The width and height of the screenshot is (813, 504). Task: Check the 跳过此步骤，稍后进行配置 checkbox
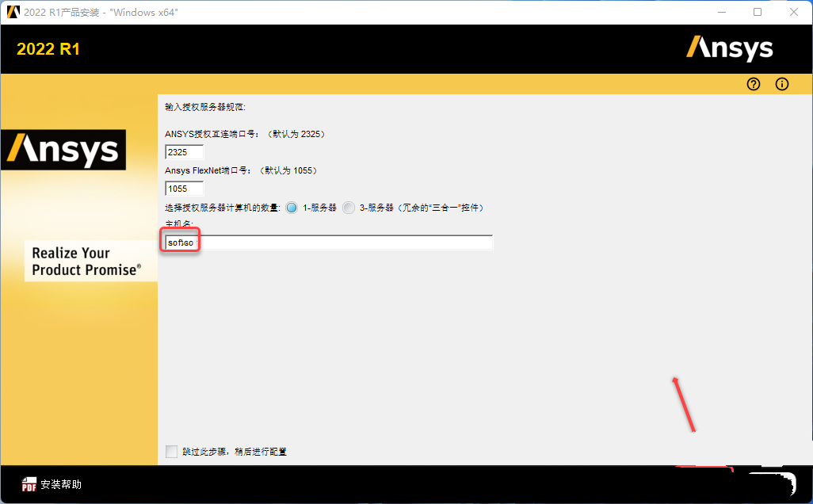pyautogui.click(x=171, y=452)
